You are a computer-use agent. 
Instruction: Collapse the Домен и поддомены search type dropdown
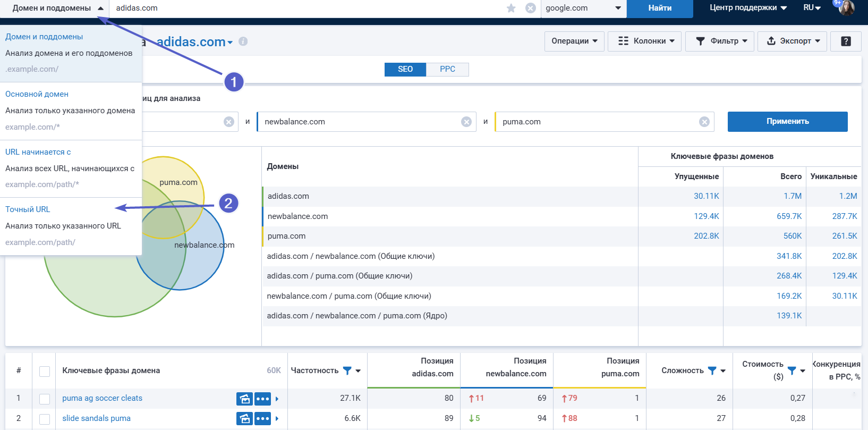55,8
